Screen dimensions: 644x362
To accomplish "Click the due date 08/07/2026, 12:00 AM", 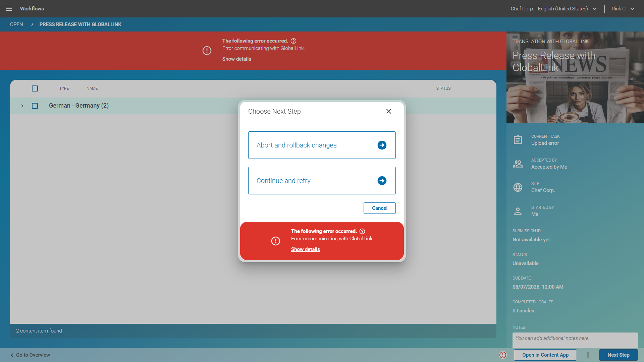I will click(x=538, y=287).
